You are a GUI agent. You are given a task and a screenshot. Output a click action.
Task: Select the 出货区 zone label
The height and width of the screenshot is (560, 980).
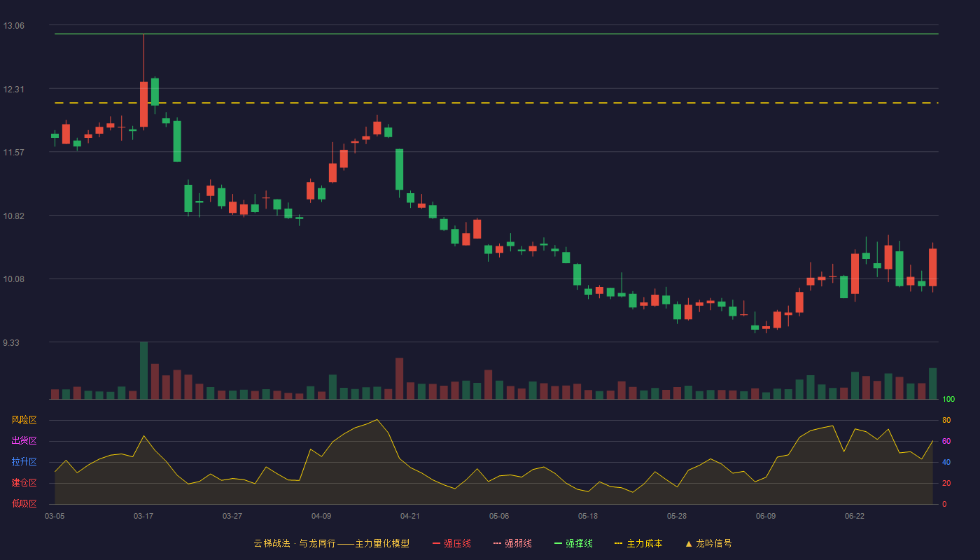click(x=24, y=441)
